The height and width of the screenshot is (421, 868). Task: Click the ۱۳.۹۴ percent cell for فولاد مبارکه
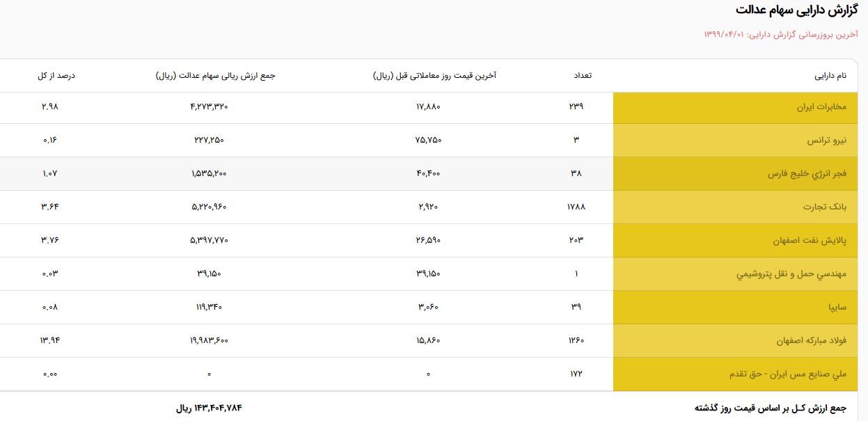click(50, 340)
